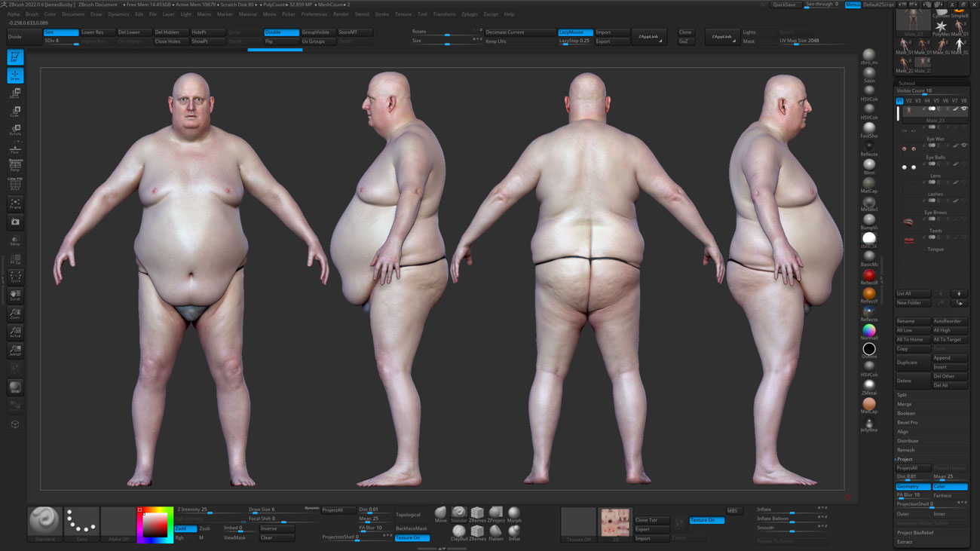
Task: Toggle the Floor grid on
Action: point(14,148)
